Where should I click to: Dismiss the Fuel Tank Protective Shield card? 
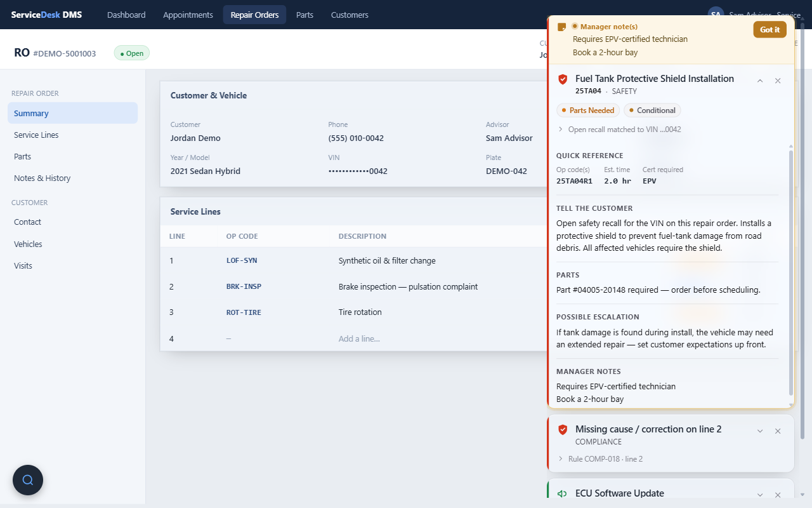778,81
